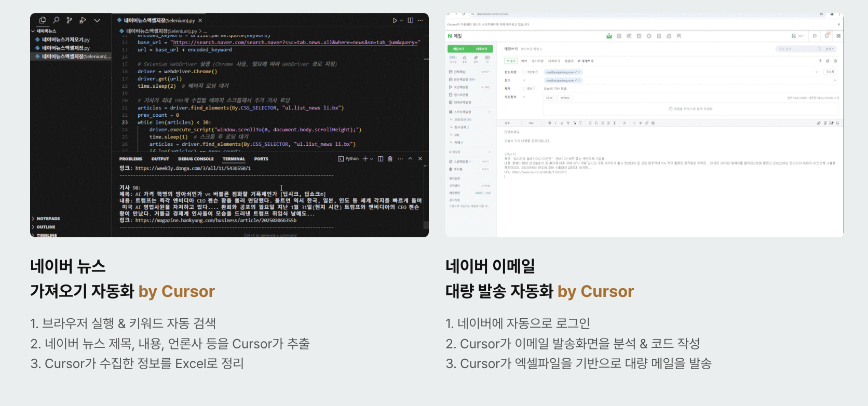The width and height of the screenshot is (868, 406).
Task: Toggle the 중요 checkbox next to subject
Action: coord(524,88)
